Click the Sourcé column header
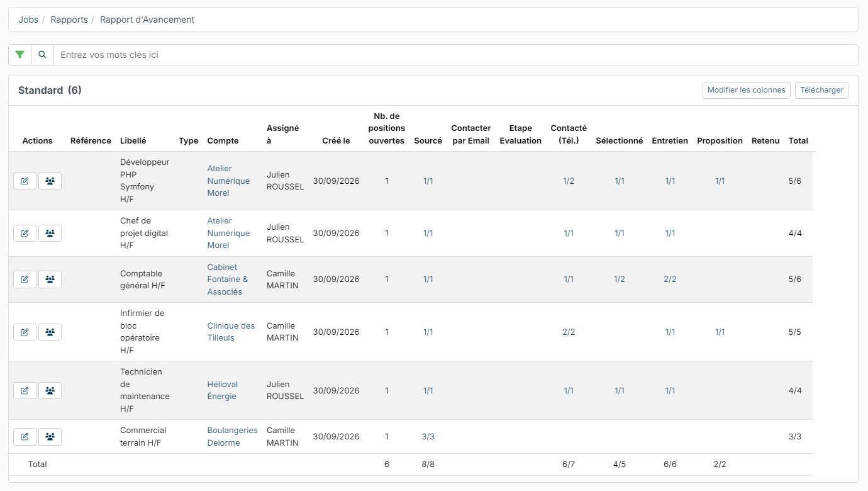 428,141
